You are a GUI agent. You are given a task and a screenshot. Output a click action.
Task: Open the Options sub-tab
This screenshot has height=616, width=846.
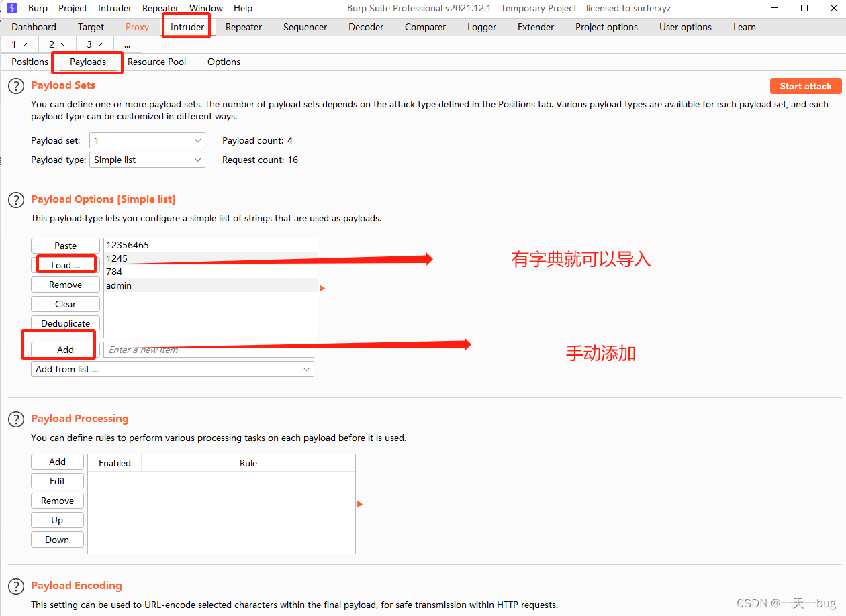[x=224, y=62]
